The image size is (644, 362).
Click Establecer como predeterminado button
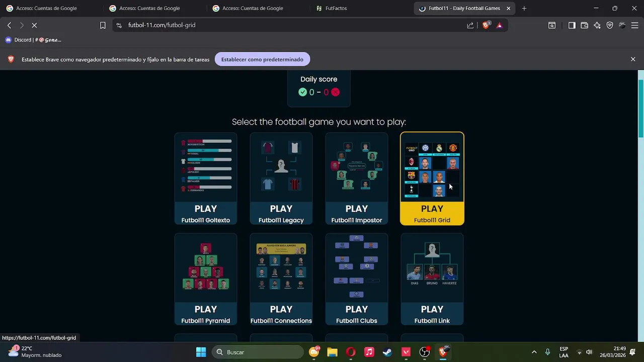click(262, 59)
